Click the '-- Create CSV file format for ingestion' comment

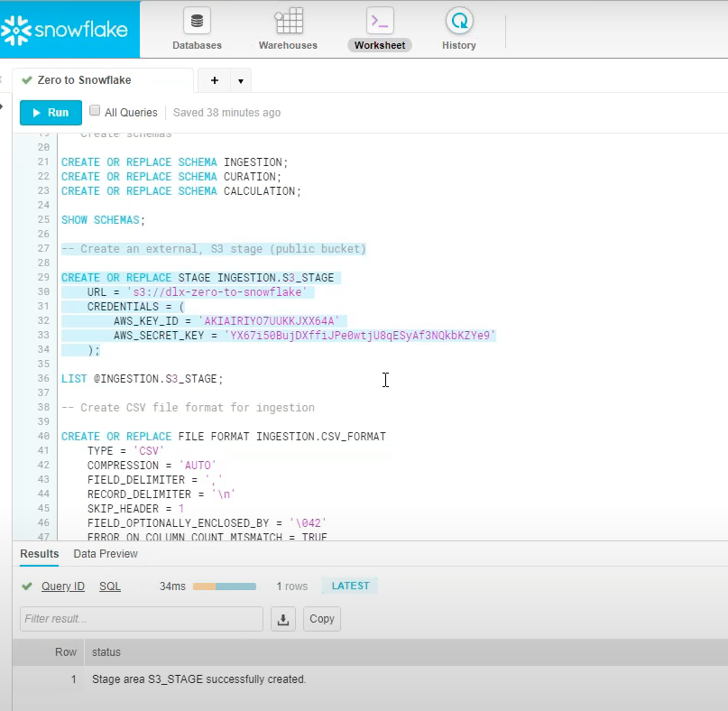[x=188, y=408]
